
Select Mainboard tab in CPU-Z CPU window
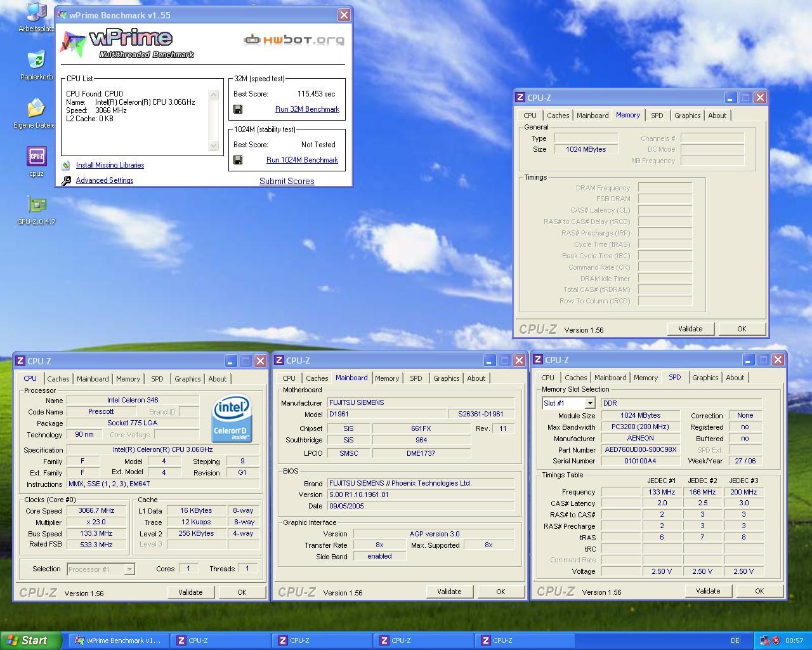(x=93, y=379)
